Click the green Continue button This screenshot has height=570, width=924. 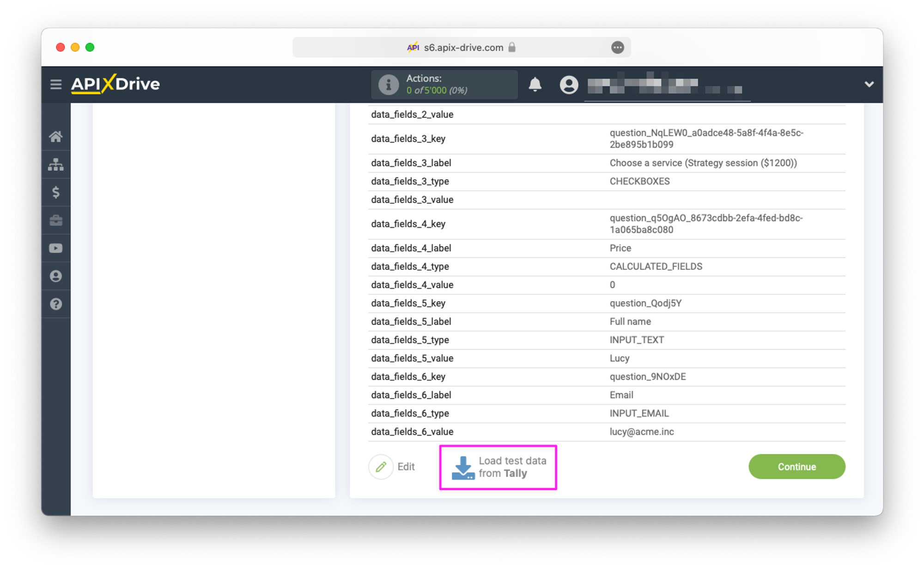click(x=796, y=467)
